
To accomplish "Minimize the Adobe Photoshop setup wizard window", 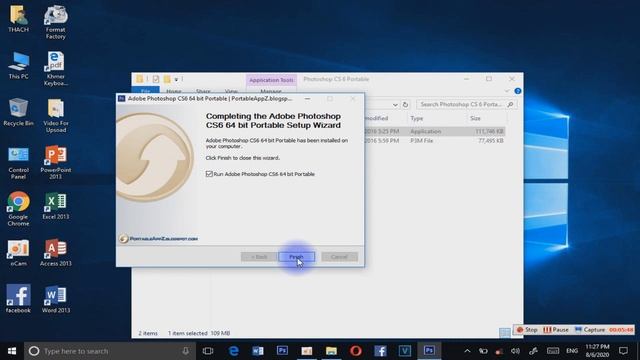I will pyautogui.click(x=307, y=99).
